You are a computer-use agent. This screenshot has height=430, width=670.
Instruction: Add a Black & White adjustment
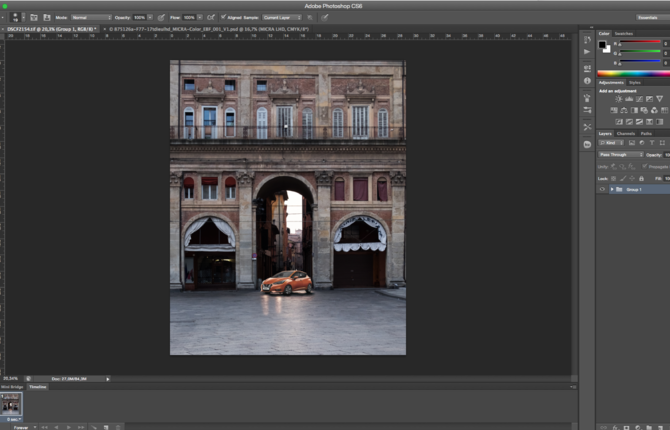click(634, 110)
